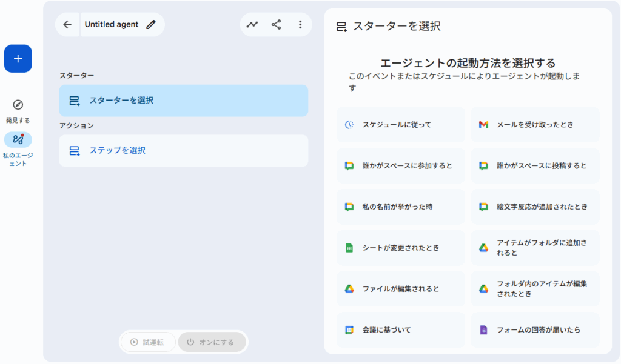Image resolution: width=621 pixels, height=364 pixels.
Task: Run a test with the 試運転 button
Action: (147, 342)
